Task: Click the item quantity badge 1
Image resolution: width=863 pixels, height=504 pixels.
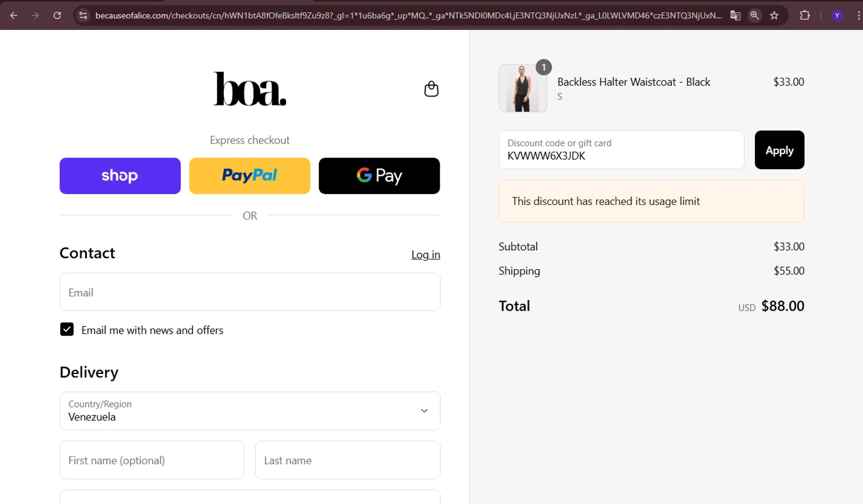Action: pos(544,67)
